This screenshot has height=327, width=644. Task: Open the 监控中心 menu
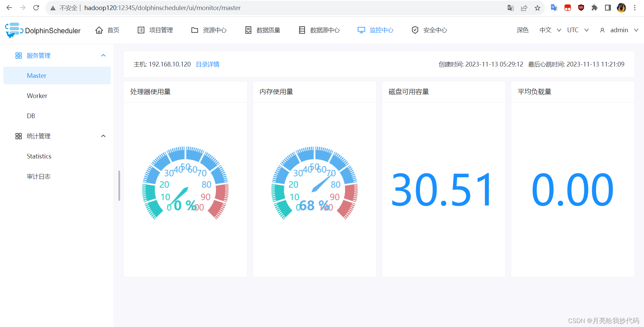coord(376,30)
